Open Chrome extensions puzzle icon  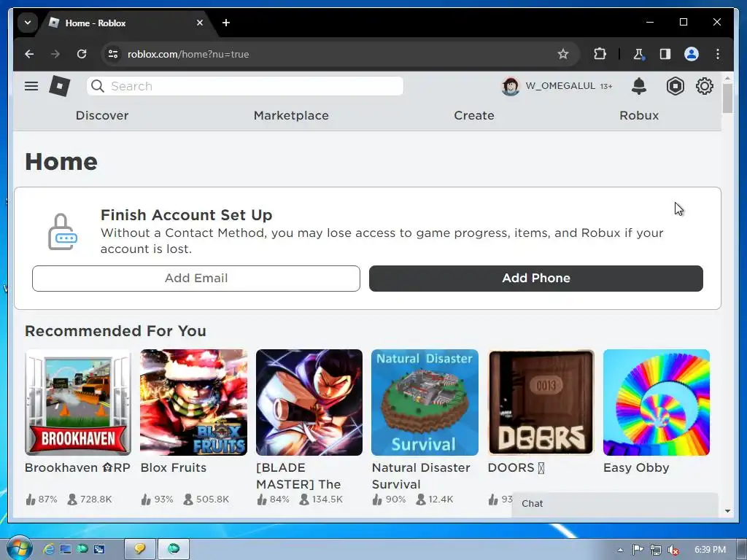600,54
